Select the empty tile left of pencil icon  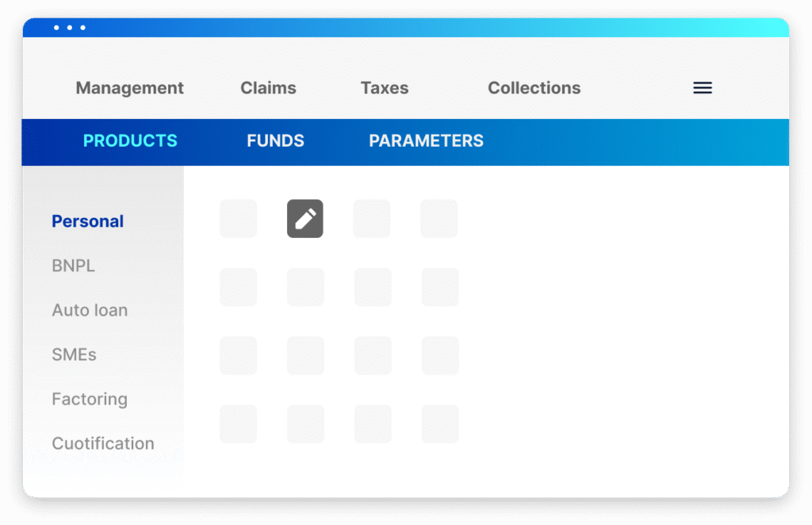tap(238, 219)
